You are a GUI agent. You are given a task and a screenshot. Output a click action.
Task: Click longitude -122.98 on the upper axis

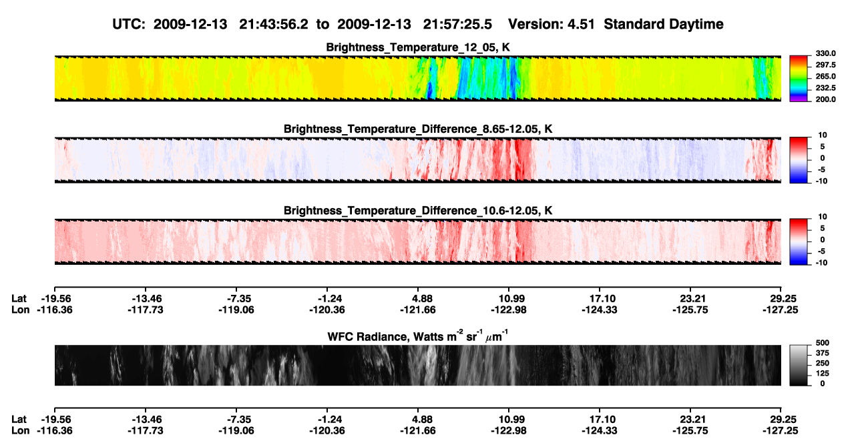pyautogui.click(x=509, y=310)
